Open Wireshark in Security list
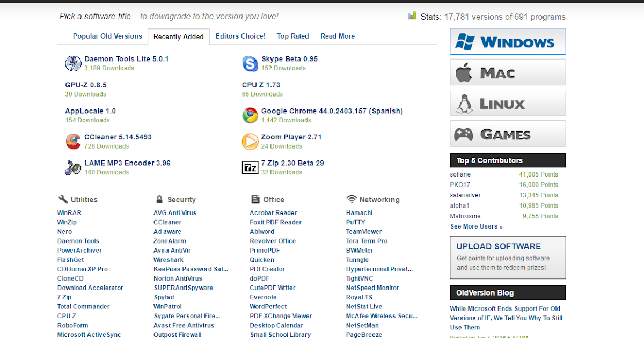Image resolution: width=644 pixels, height=338 pixels. click(169, 260)
